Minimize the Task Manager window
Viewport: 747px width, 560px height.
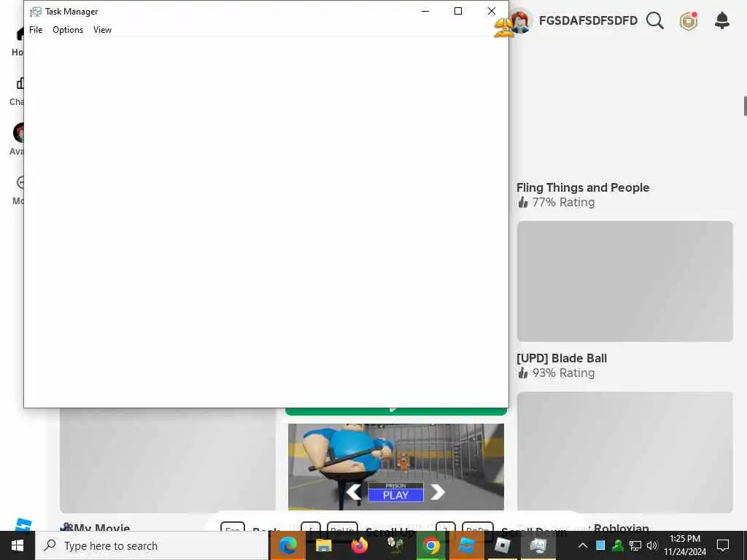pos(425,11)
